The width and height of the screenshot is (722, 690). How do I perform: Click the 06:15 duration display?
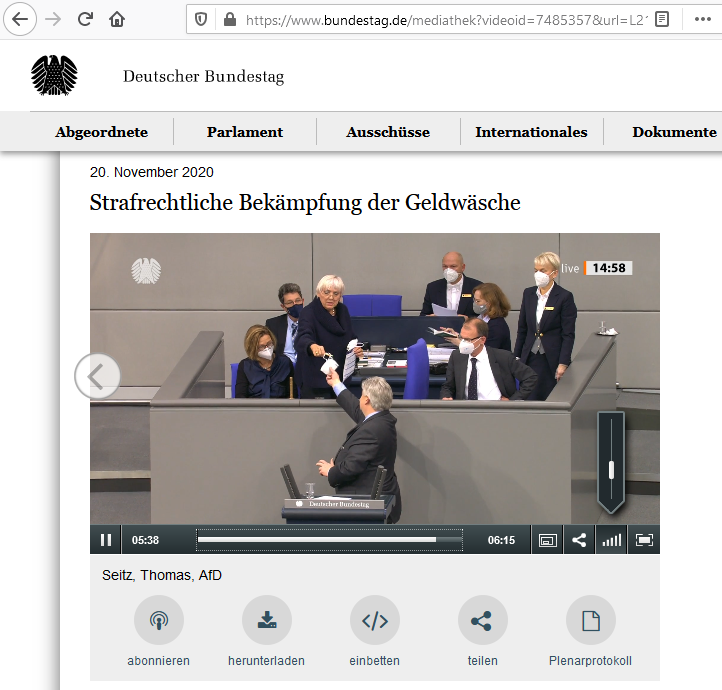pyautogui.click(x=501, y=540)
